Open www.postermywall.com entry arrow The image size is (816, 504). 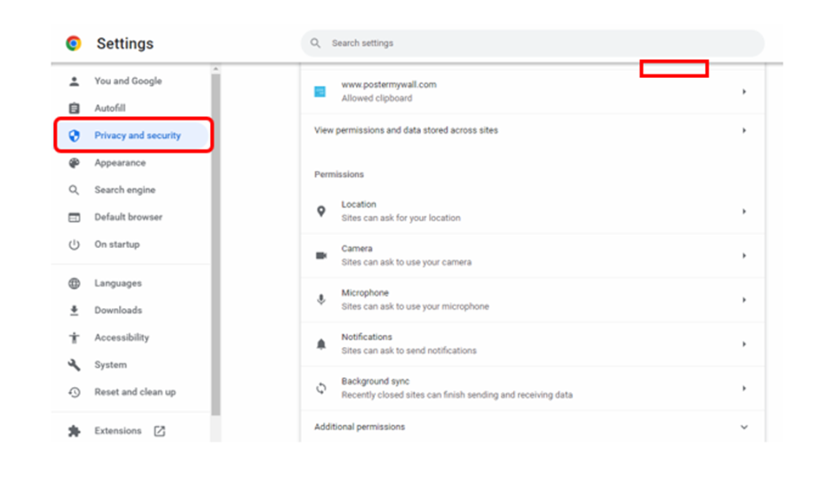tap(744, 92)
